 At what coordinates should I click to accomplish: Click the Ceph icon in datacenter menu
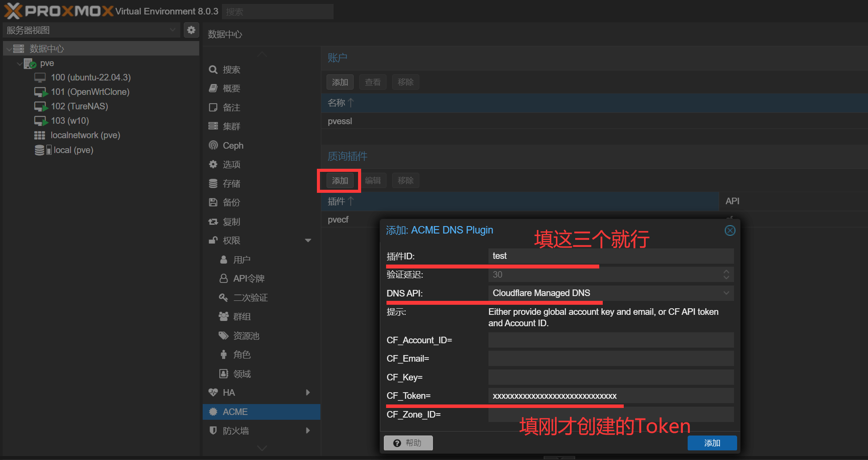[213, 146]
